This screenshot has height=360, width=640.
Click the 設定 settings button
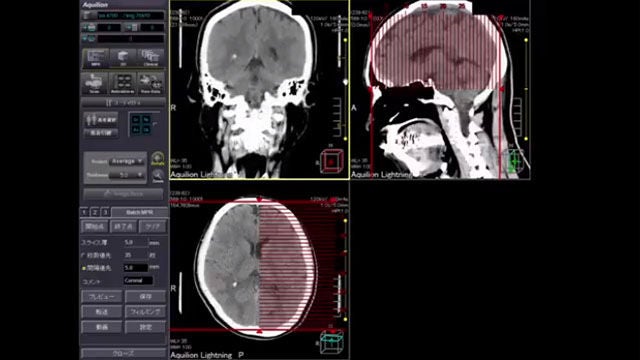[x=146, y=327]
